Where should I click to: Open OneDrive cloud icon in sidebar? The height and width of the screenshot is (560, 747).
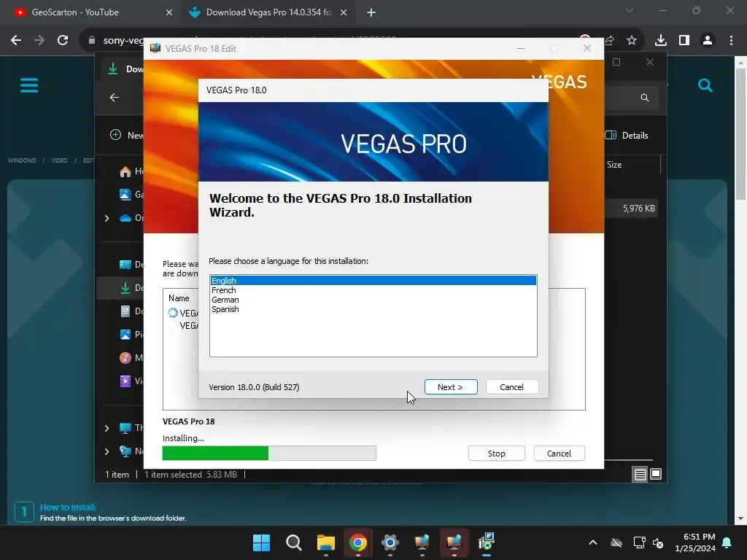pos(125,218)
